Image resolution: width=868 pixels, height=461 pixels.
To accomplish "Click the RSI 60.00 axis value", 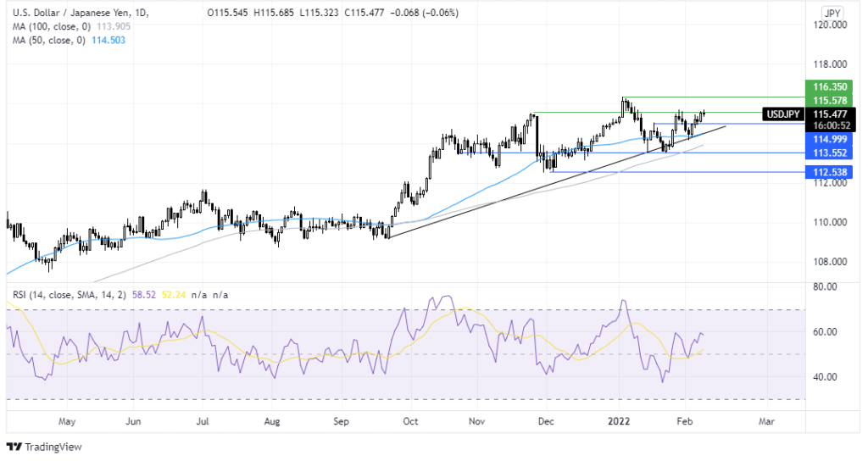I will coord(825,331).
